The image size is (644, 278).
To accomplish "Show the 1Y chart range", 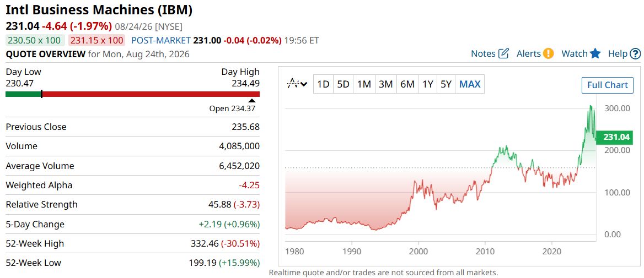I will point(427,84).
